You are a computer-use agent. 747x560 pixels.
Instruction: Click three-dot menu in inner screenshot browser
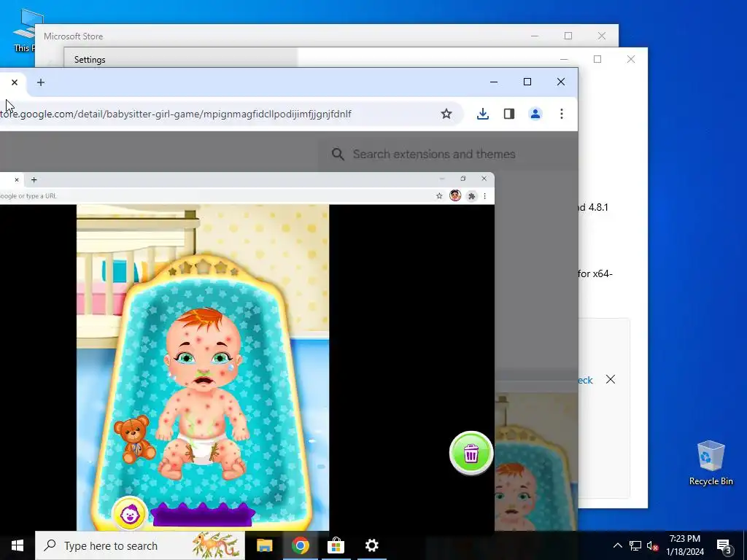485,195
